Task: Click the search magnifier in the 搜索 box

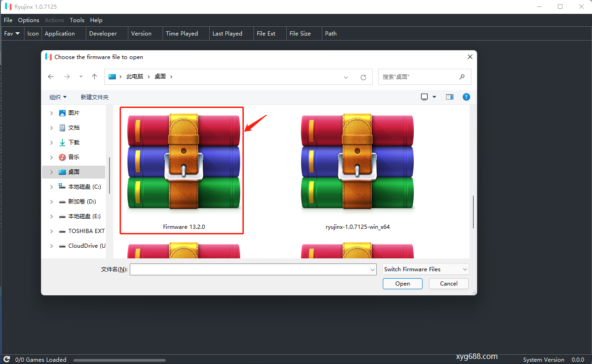Action: (462, 77)
